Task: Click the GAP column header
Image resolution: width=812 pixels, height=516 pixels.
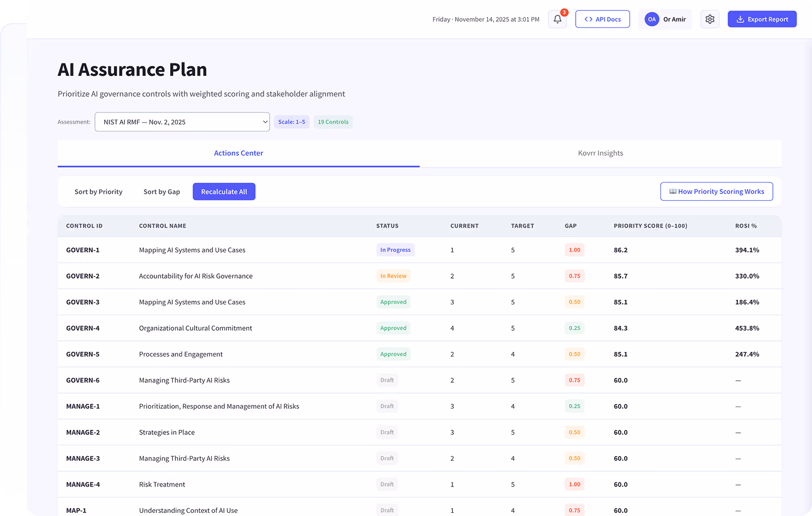Action: click(x=571, y=226)
